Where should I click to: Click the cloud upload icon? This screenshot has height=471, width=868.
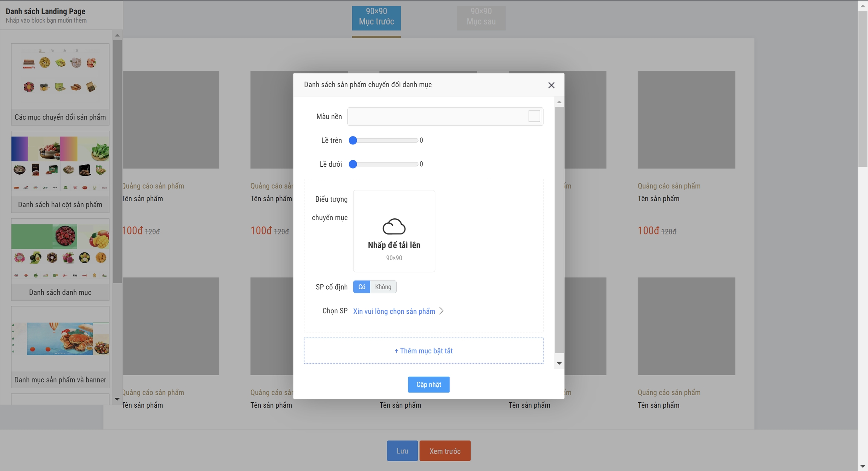pyautogui.click(x=394, y=226)
